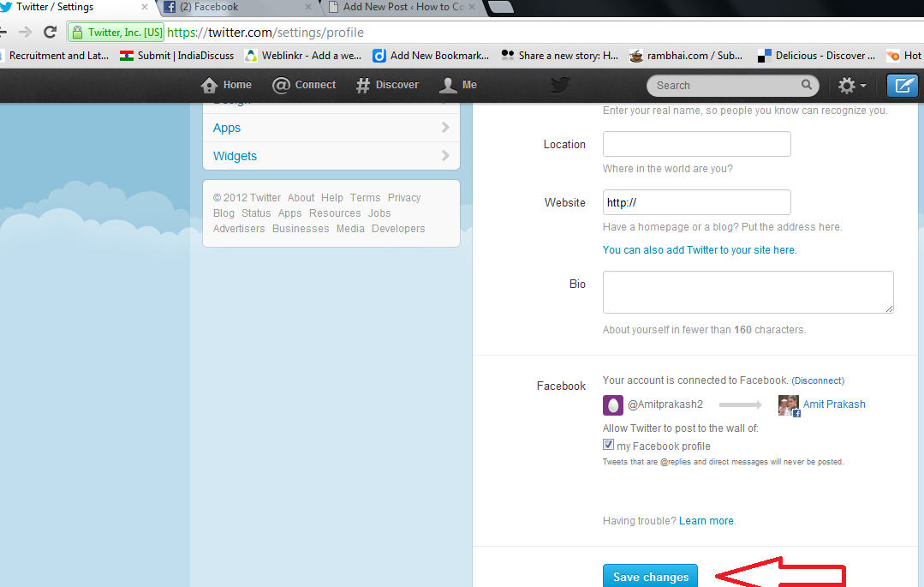Close the Facebook browser tab
The image size is (924, 587).
307,7
